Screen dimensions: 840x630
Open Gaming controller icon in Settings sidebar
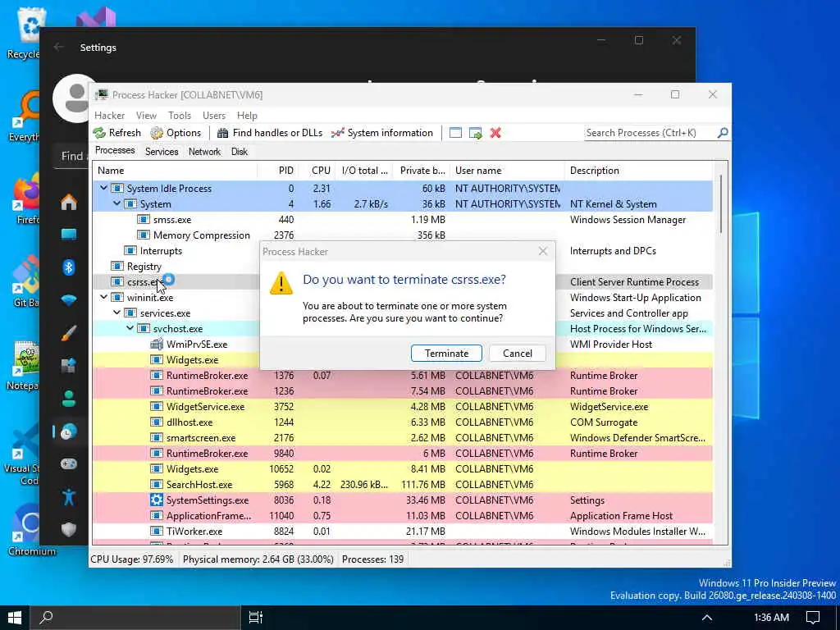69,464
